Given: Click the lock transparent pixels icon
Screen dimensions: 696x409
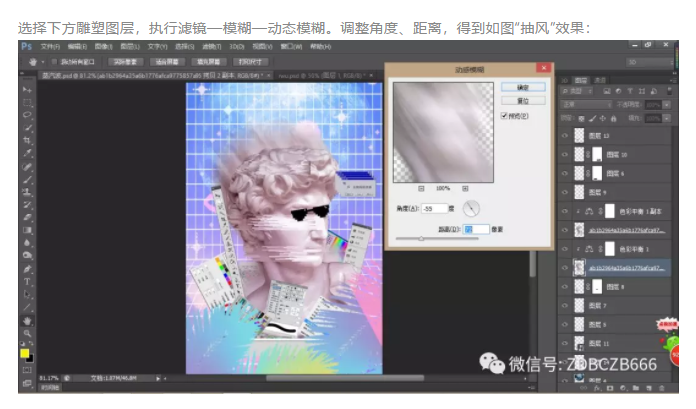Looking at the screenshot, I should pyautogui.click(x=581, y=119).
